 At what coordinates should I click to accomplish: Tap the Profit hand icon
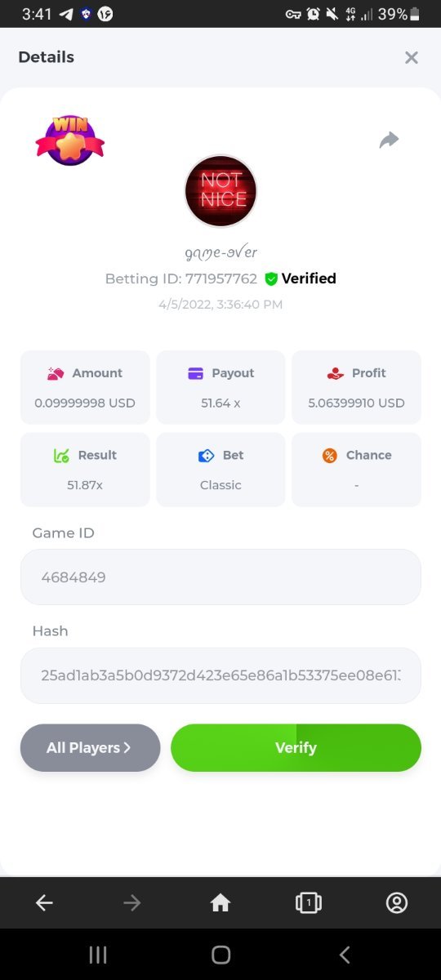335,373
